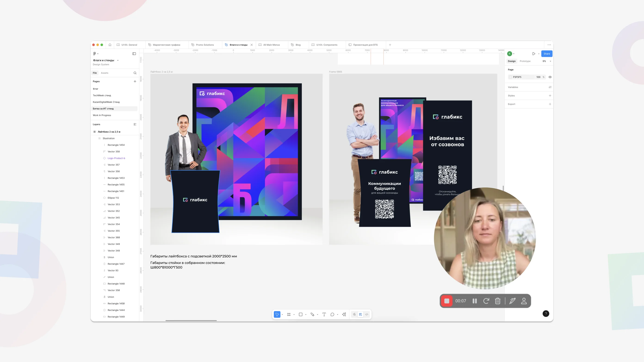The width and height of the screenshot is (644, 362).
Task: Click the F5F5F5 page color swatch
Action: pos(511,77)
